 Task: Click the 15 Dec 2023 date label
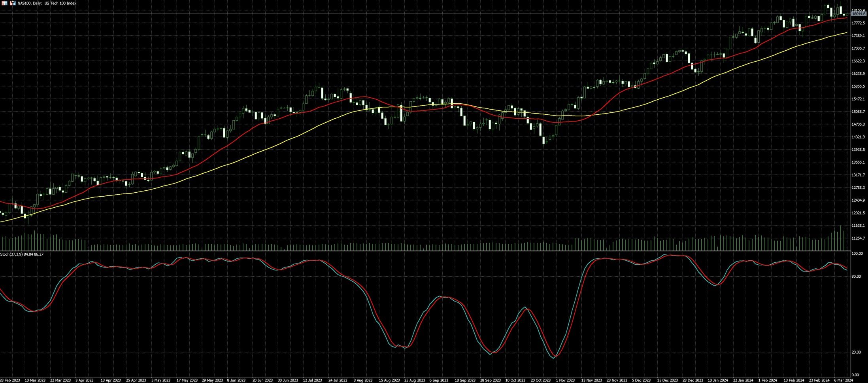coord(668,380)
